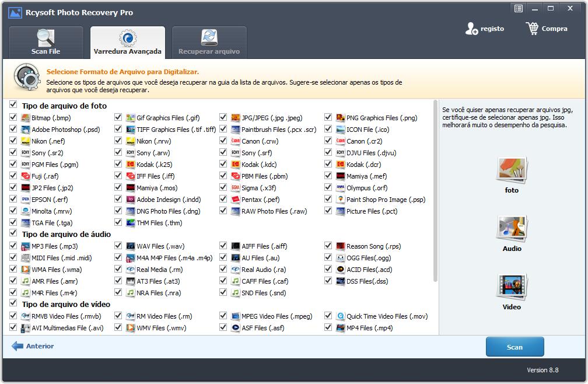
Task: Click the Reason Song (.rps) label
Action: [373, 246]
